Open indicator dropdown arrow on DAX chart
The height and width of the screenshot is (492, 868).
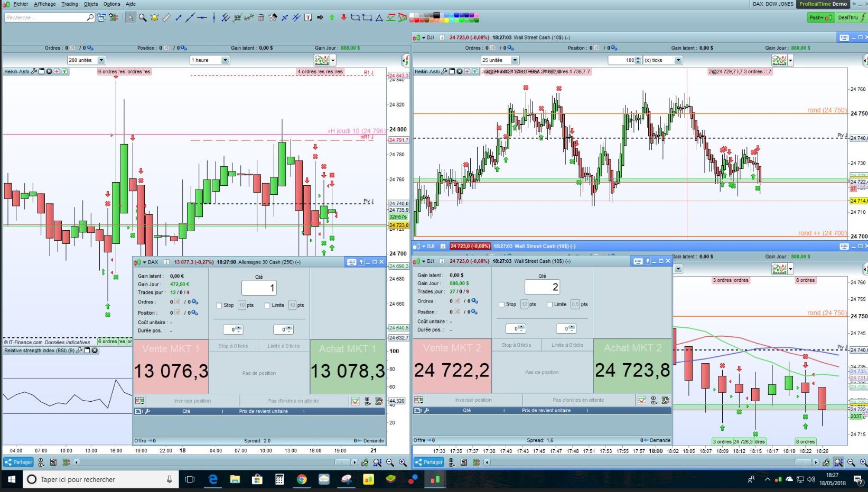[x=333, y=60]
